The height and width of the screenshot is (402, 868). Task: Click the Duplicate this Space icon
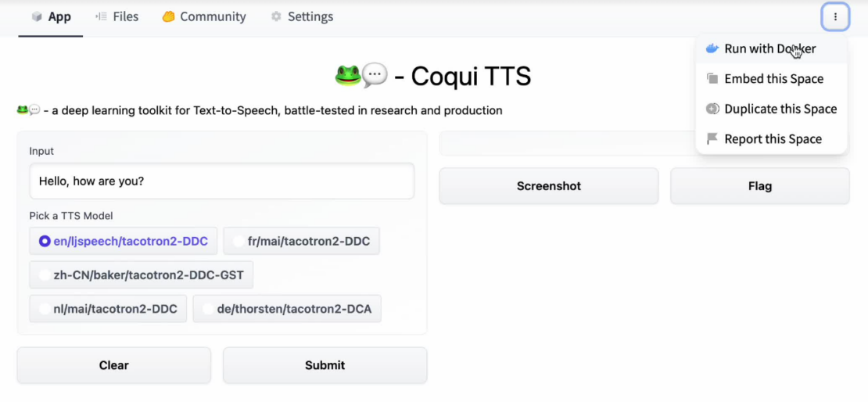(x=712, y=109)
